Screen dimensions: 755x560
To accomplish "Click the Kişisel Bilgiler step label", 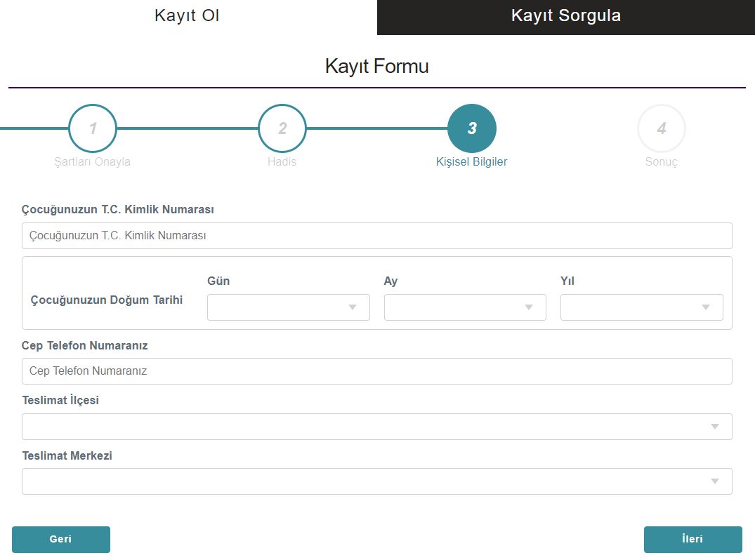I will 472,162.
